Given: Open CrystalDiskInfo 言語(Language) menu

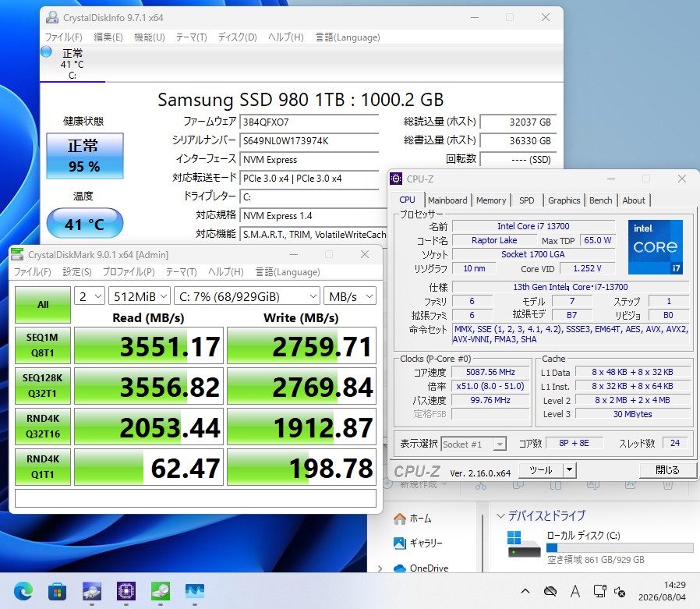Looking at the screenshot, I should pyautogui.click(x=348, y=37).
